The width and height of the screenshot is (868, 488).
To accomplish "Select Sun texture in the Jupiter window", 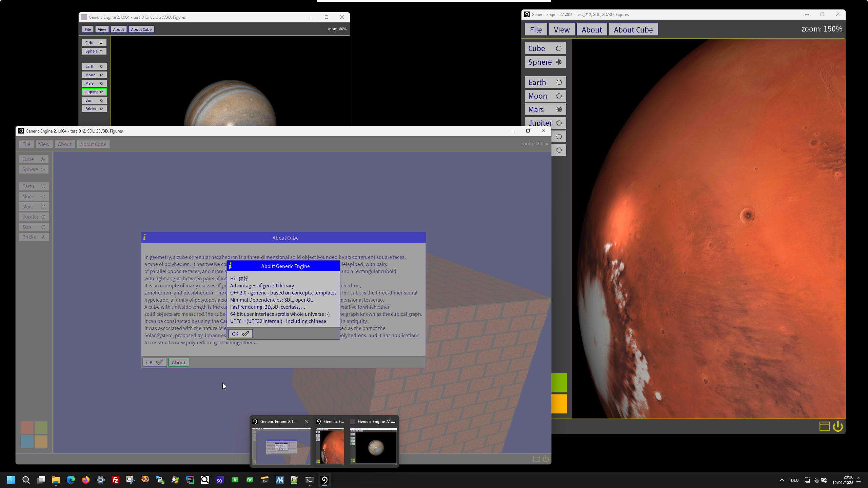I will [94, 100].
